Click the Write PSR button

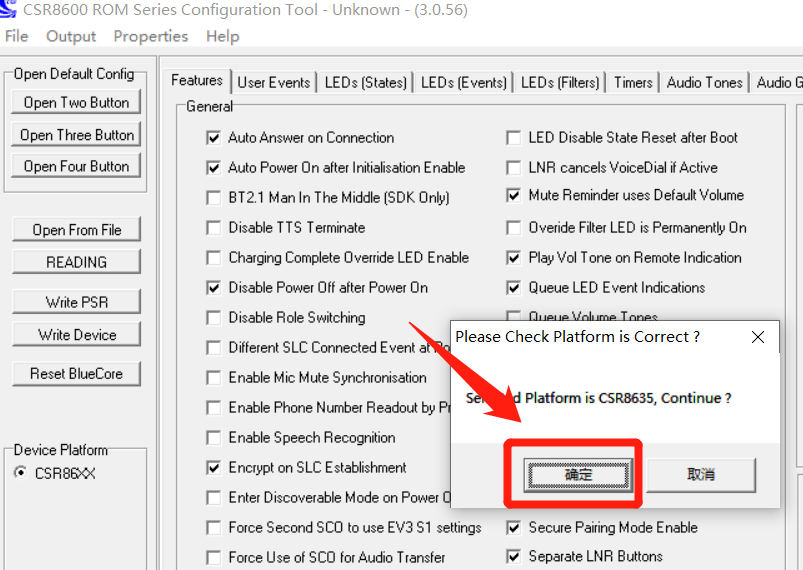point(76,302)
